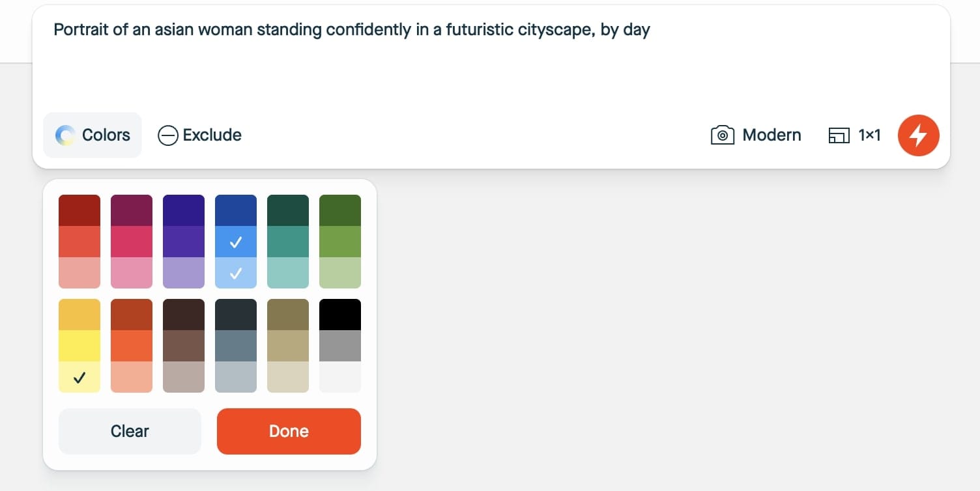Viewport: 980px width, 491px height.
Task: Open the Exclude option
Action: point(212,135)
